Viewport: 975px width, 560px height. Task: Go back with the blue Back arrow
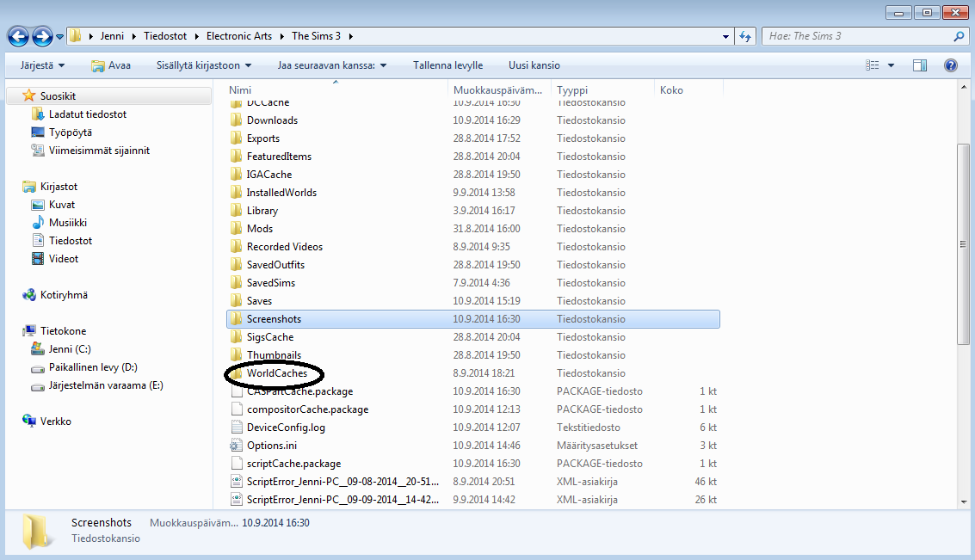tap(18, 37)
